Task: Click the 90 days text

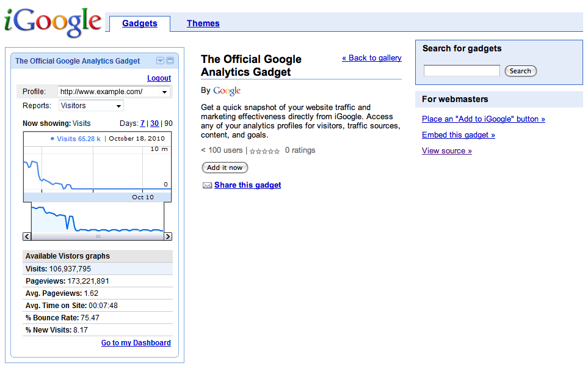Action: [169, 123]
